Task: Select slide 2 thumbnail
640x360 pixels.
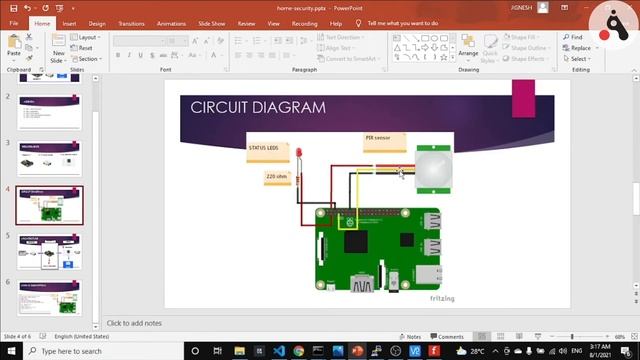Action: pyautogui.click(x=49, y=112)
